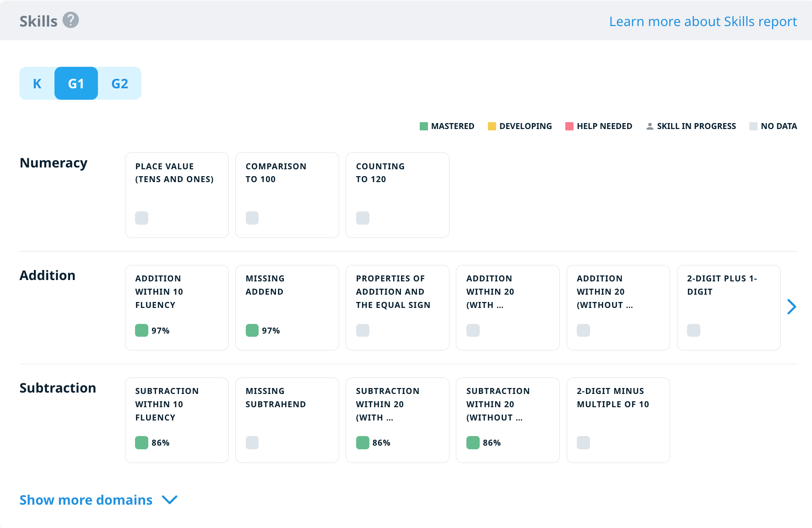Image resolution: width=812 pixels, height=528 pixels.
Task: Click green mastered icon in Missing Addend card
Action: 252,330
